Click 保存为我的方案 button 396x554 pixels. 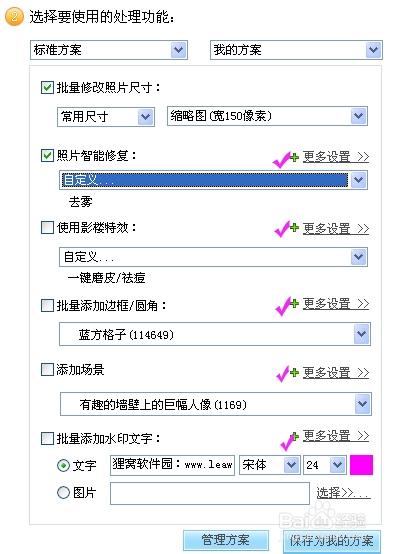332,541
